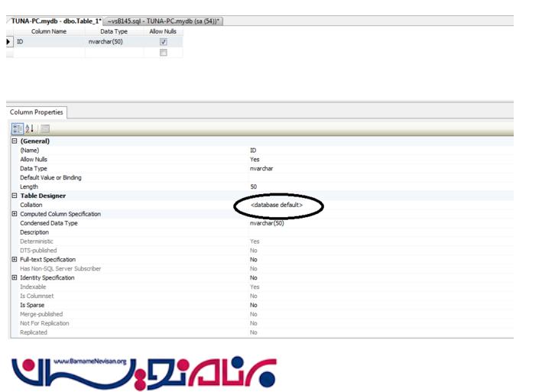Click the <database default> collation value

pyautogui.click(x=277, y=205)
